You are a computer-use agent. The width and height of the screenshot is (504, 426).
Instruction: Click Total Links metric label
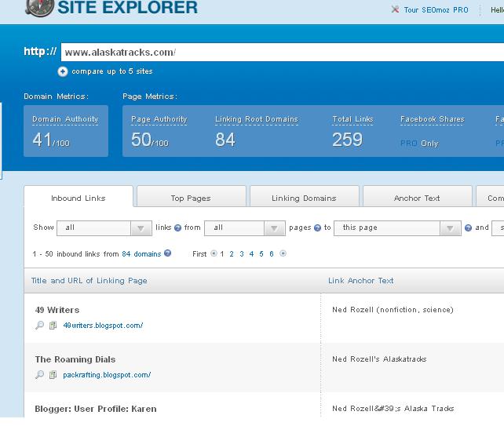click(352, 119)
